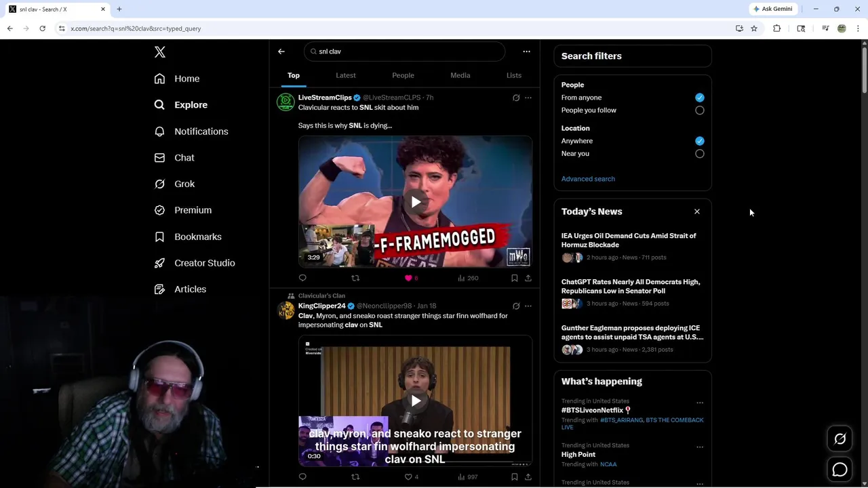Open IEA Urges Oil Demand Cuts story
Viewport: 868px width, 488px height.
pyautogui.click(x=633, y=247)
